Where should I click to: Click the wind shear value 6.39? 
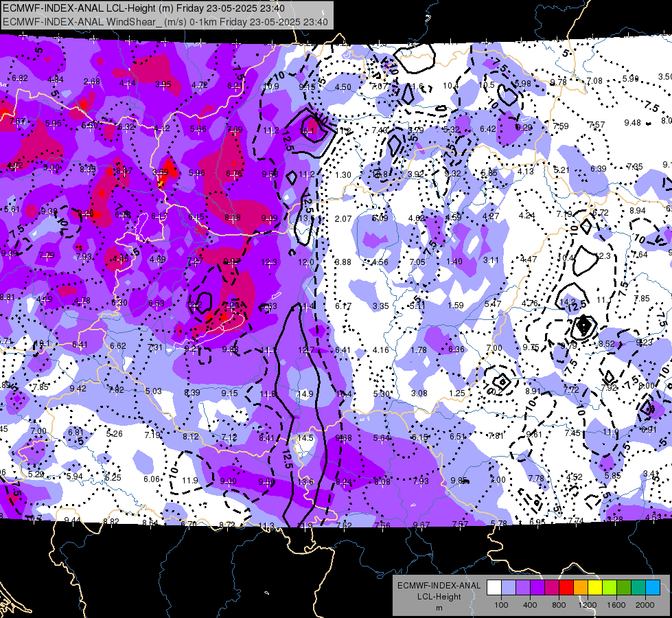click(x=599, y=168)
